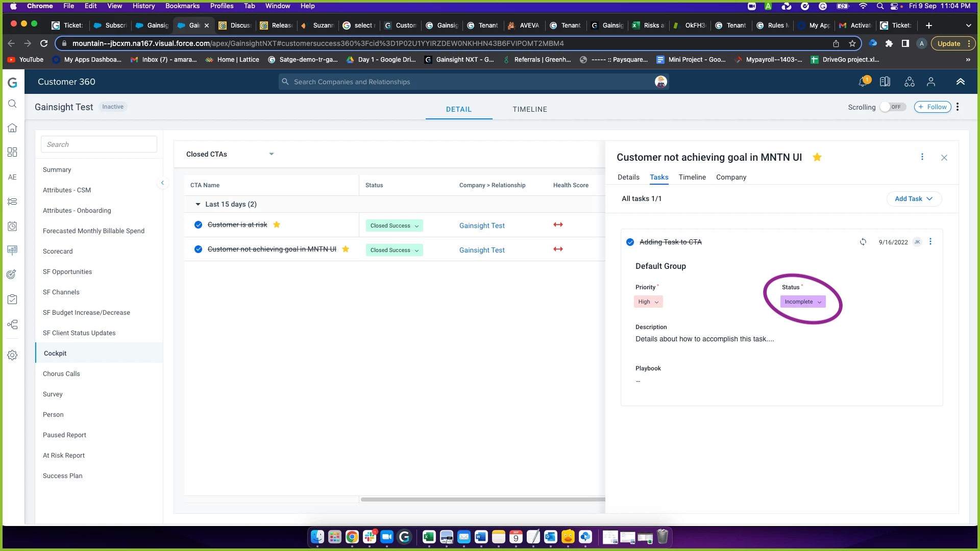Open the AE item in the left sidebar
Viewport: 980px width, 551px height.
point(12,177)
